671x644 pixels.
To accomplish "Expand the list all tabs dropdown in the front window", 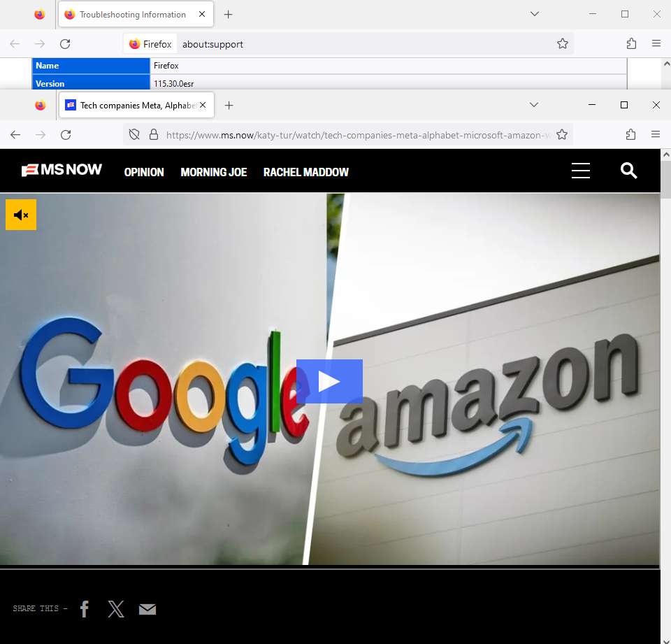I will point(533,105).
